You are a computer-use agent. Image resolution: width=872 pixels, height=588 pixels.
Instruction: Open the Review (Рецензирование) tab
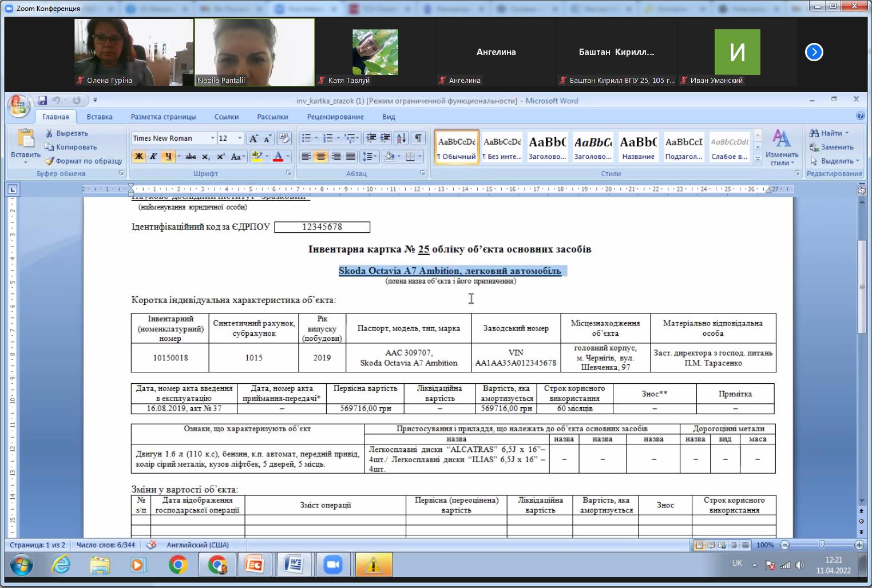click(335, 117)
